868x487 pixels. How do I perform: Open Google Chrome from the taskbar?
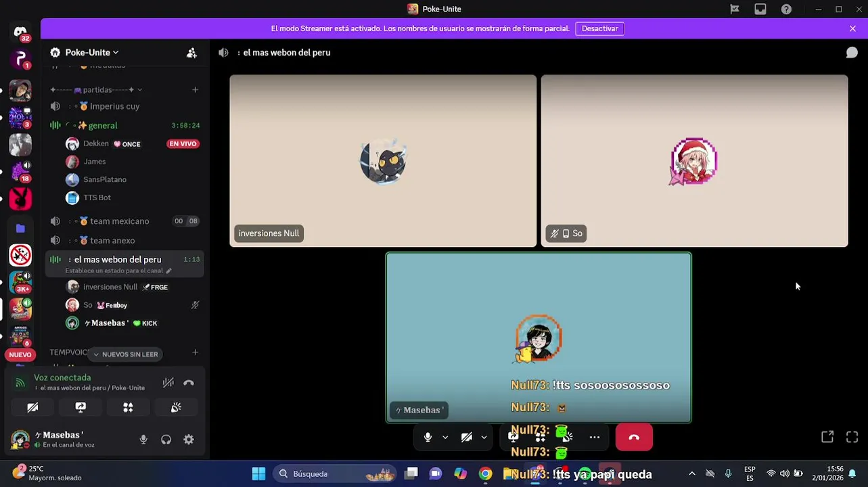point(485,473)
